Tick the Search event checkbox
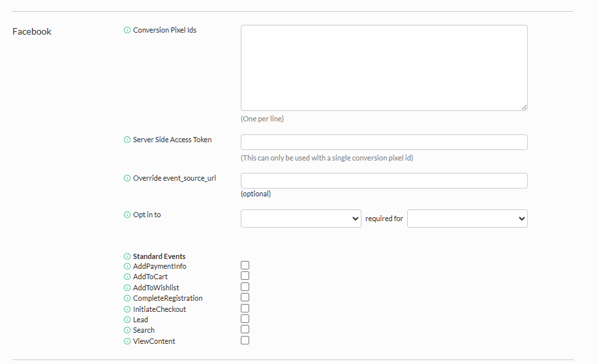Viewport: 597px width, 364px height. tap(245, 329)
